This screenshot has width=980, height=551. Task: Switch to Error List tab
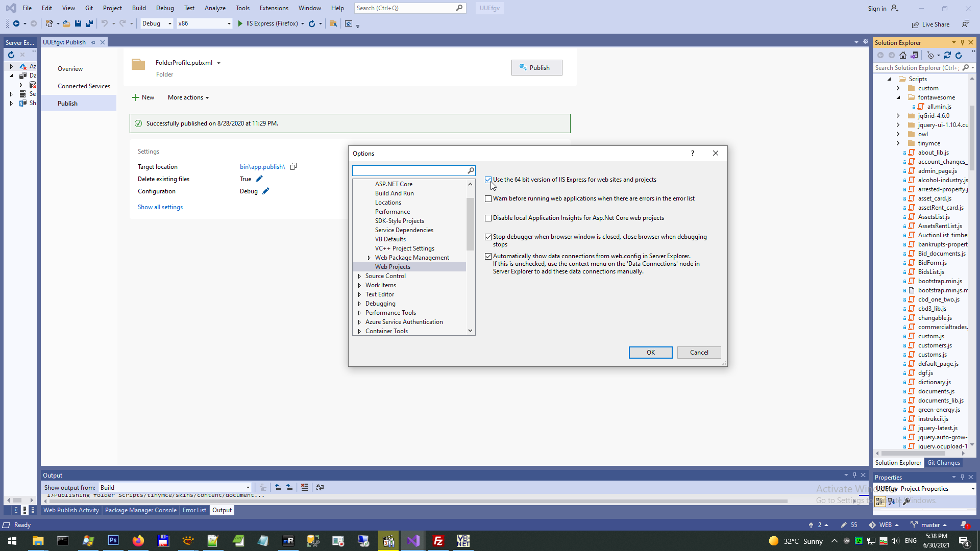pos(194,510)
